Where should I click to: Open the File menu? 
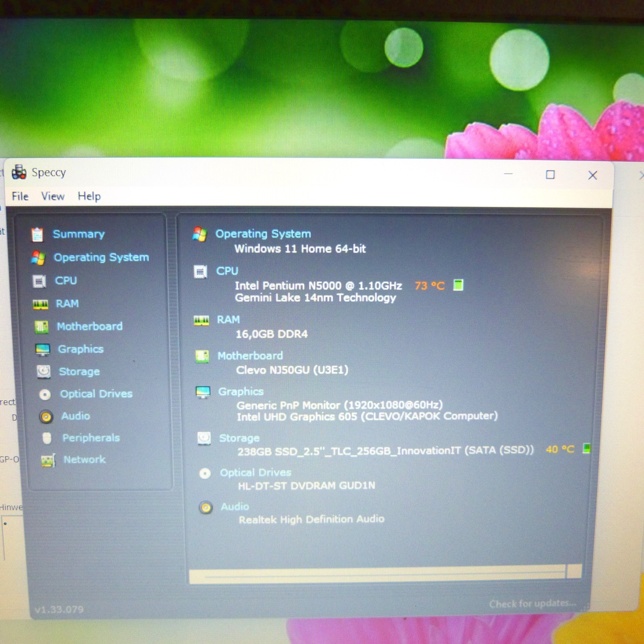(20, 196)
